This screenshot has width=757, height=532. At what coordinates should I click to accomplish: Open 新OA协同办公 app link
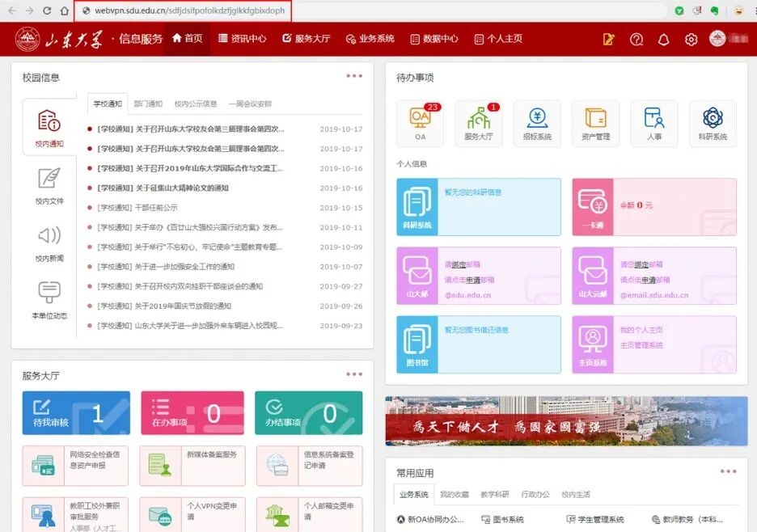430,519
